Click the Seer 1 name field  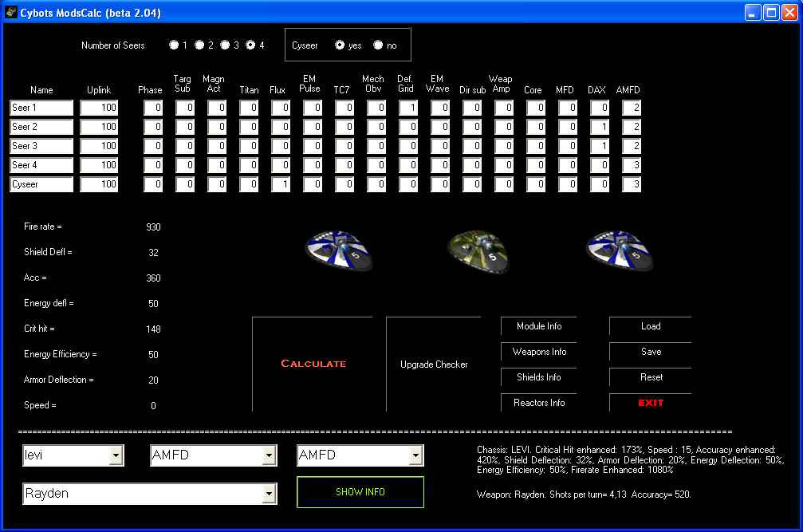click(x=41, y=108)
